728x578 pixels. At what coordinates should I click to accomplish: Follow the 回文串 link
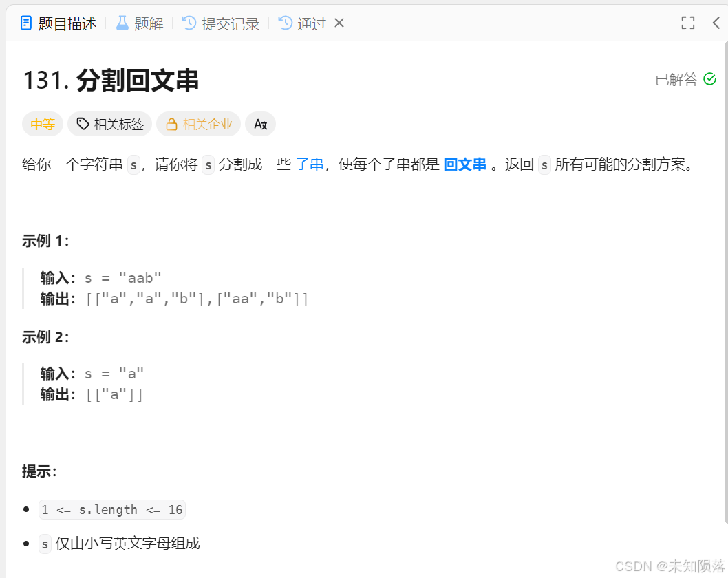(464, 164)
